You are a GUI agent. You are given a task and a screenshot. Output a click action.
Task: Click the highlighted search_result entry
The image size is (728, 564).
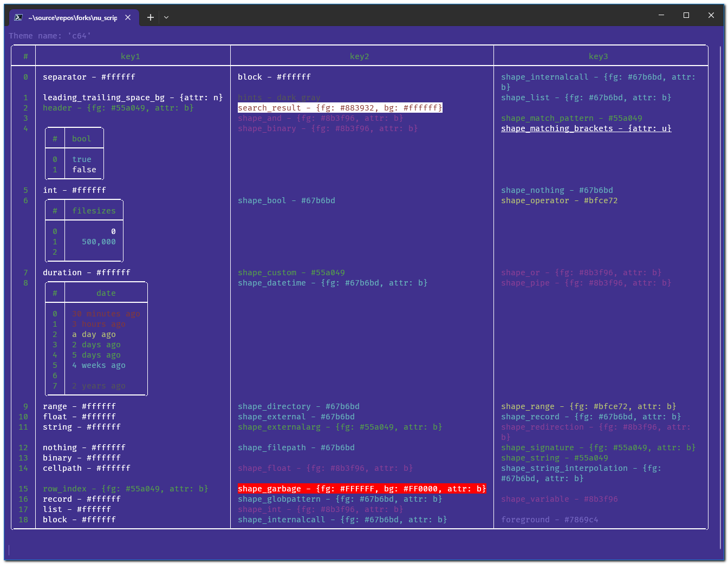point(340,108)
